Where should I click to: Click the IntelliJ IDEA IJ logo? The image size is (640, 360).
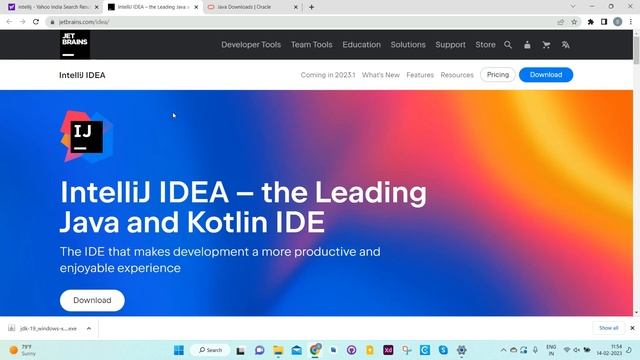(x=87, y=137)
